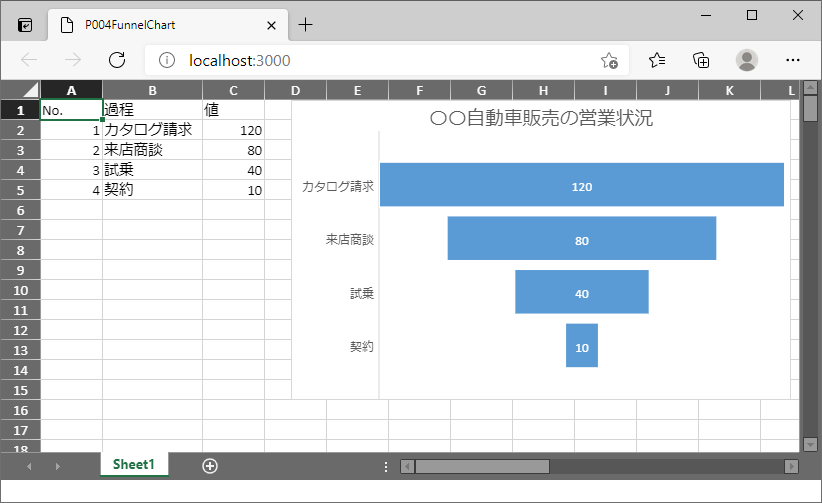Viewport: 822px width, 503px height.
Task: Open browser Settings and more menu
Action: coord(793,60)
